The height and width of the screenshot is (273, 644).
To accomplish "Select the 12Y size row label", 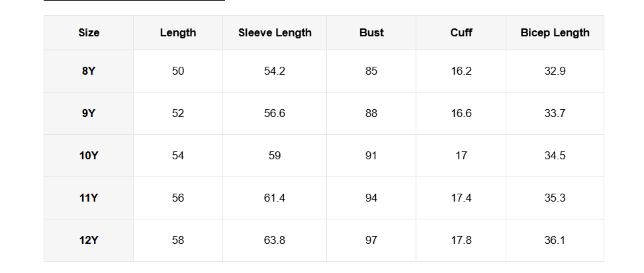I will click(x=89, y=240).
